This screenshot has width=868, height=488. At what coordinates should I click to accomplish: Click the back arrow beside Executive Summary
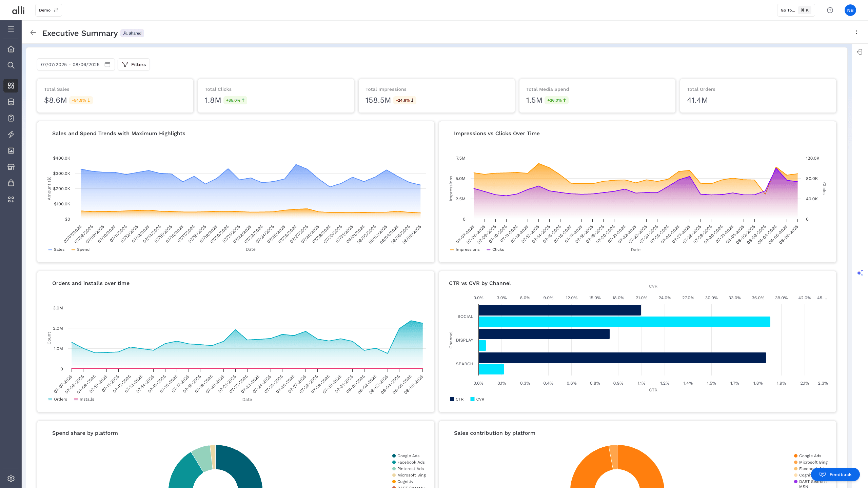pos(33,33)
